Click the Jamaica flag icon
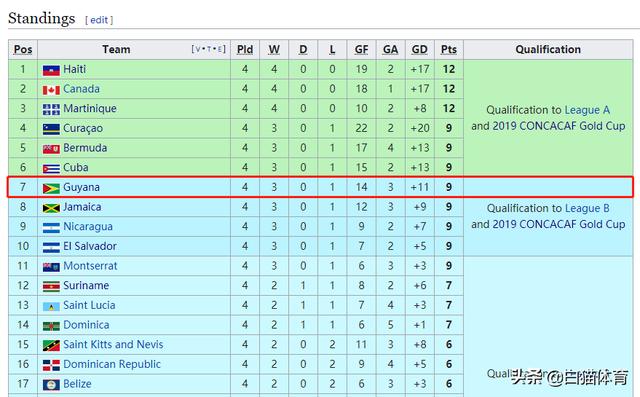Viewport: 640px width, 397px height. (51, 208)
